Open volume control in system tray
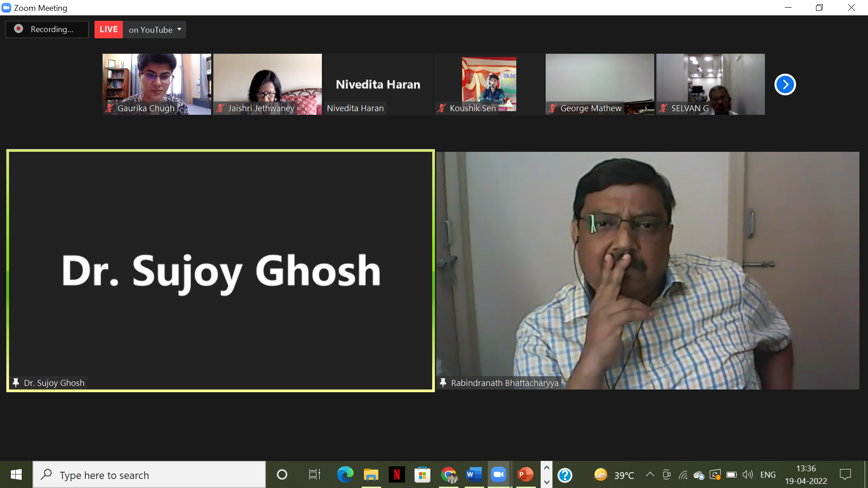Viewport: 868px width, 488px height. 747,474
